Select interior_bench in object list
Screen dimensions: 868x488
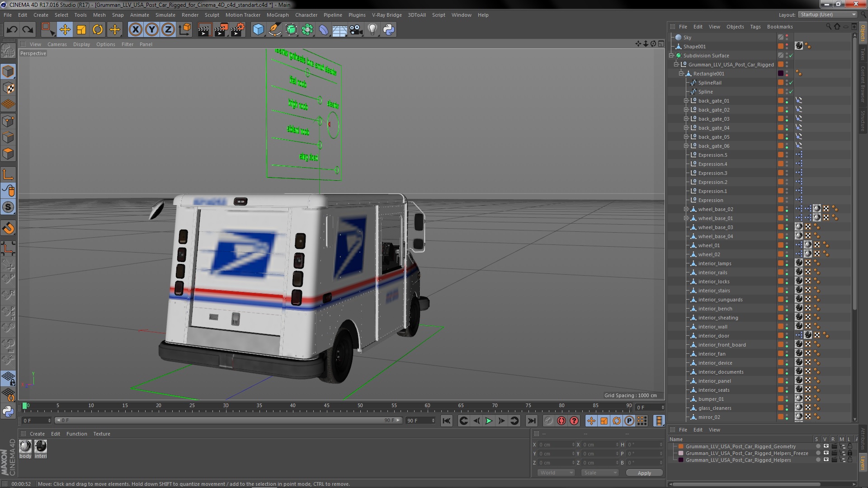click(x=715, y=309)
